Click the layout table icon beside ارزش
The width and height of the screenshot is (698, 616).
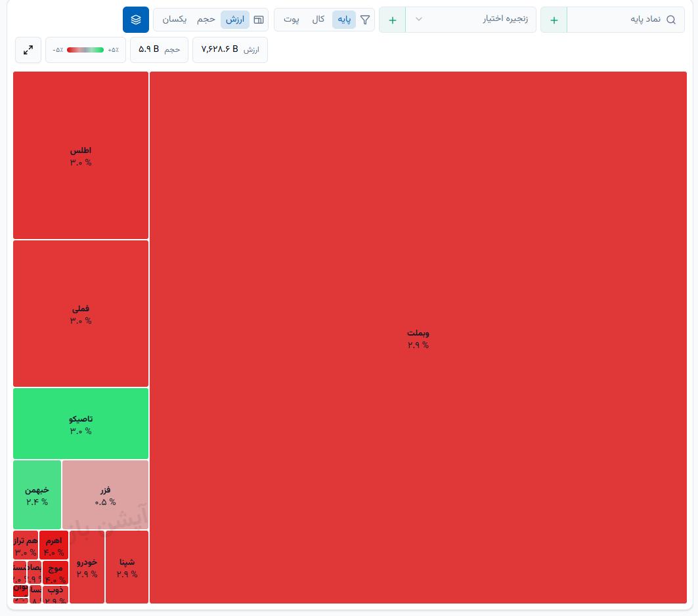point(259,20)
